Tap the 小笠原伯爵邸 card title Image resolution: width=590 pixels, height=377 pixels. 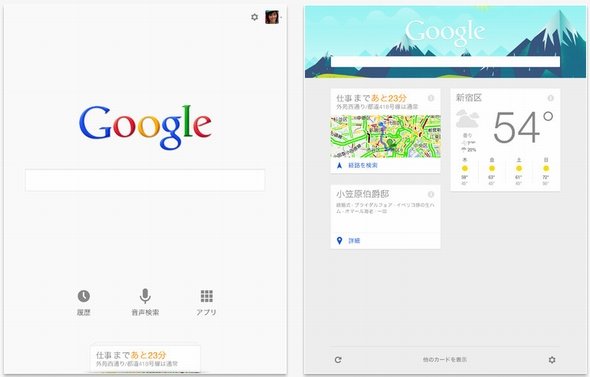362,194
